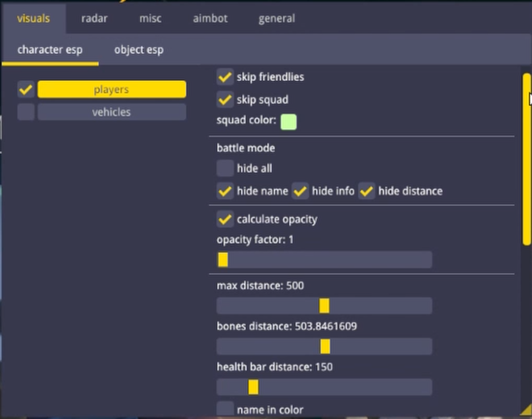
Task: Enable the hide all checkbox
Action: point(225,168)
